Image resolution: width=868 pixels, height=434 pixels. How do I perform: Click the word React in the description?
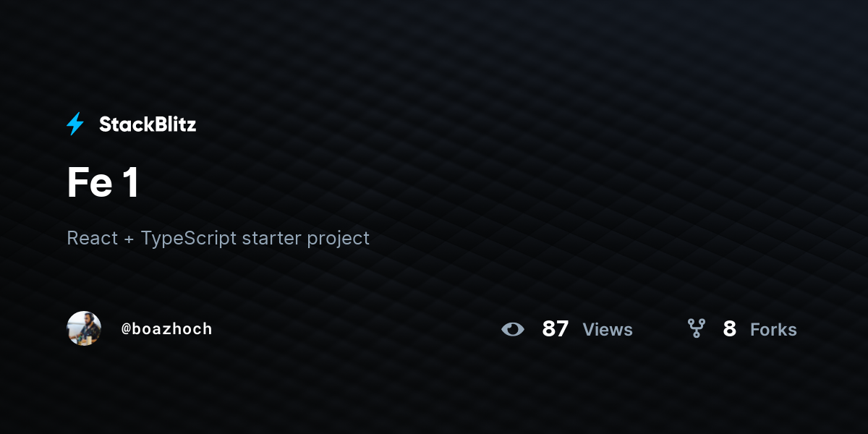[92, 238]
